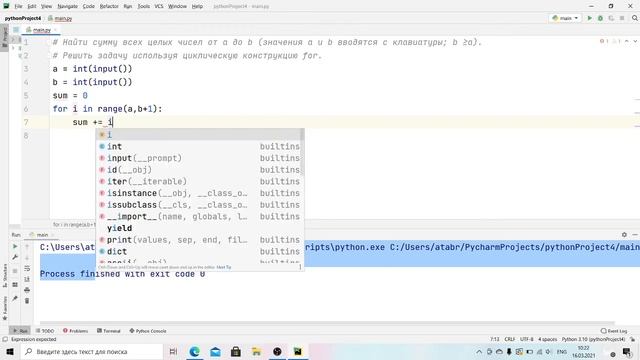Click the Run with Coverage toolbar icon
640x360 pixels.
point(611,18)
